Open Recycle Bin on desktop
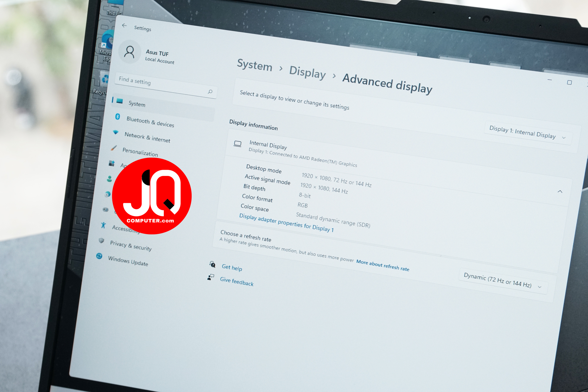 point(101,83)
